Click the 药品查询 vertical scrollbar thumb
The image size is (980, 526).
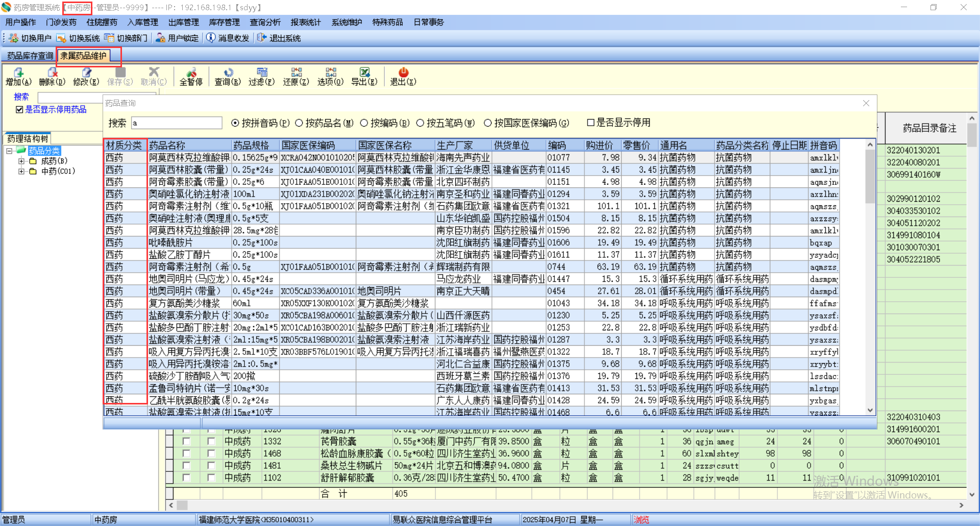coord(870,176)
